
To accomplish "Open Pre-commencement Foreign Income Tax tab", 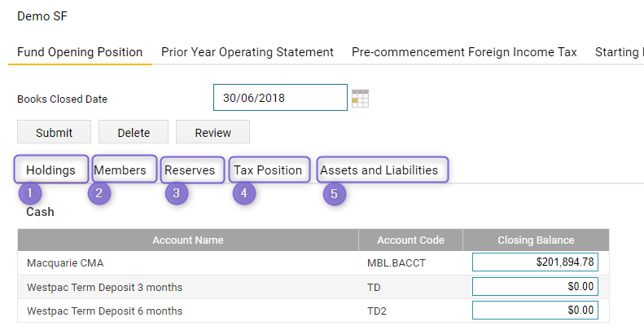I will click(x=464, y=52).
